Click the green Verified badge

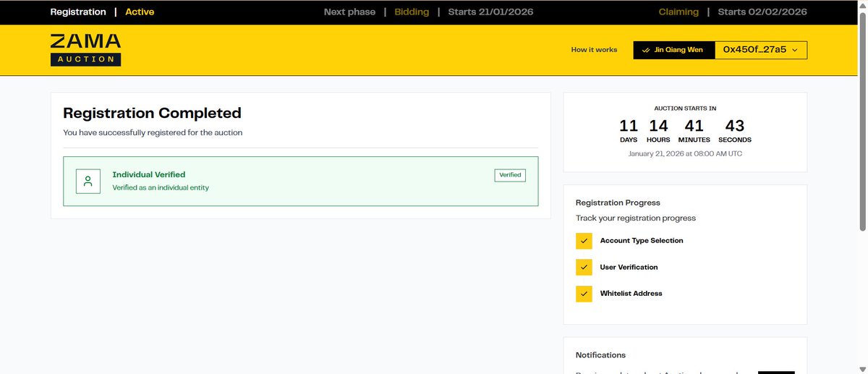pyautogui.click(x=510, y=175)
